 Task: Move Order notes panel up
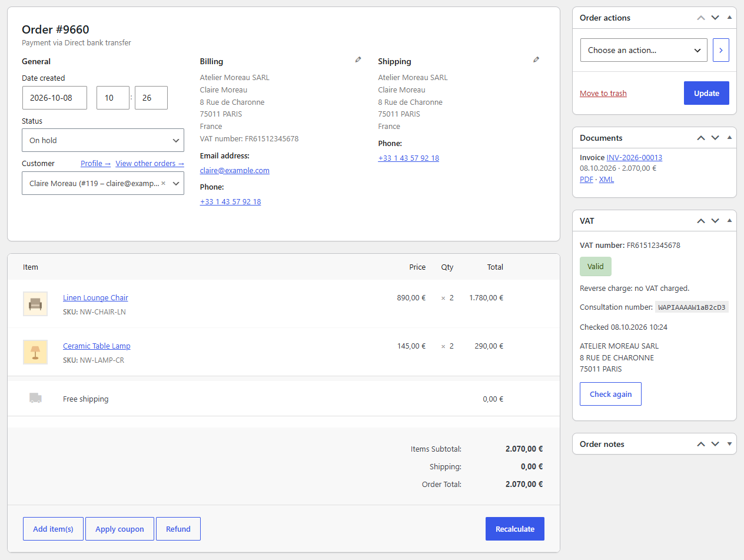700,444
